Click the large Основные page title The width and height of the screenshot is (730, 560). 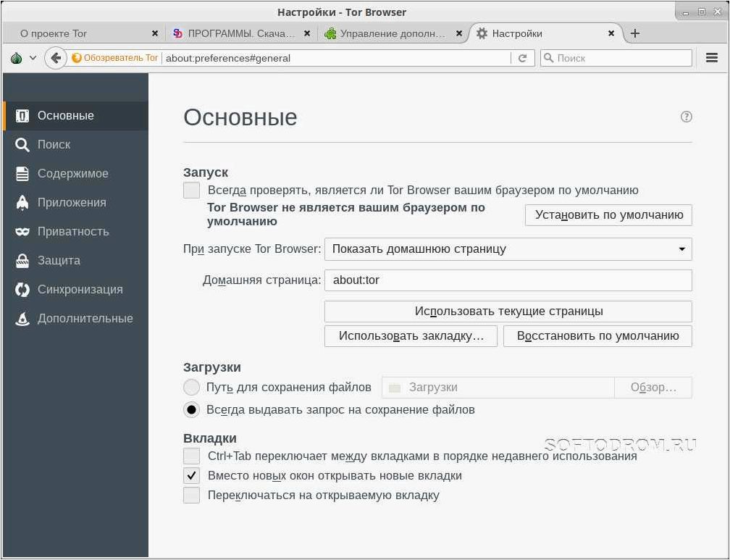point(240,117)
